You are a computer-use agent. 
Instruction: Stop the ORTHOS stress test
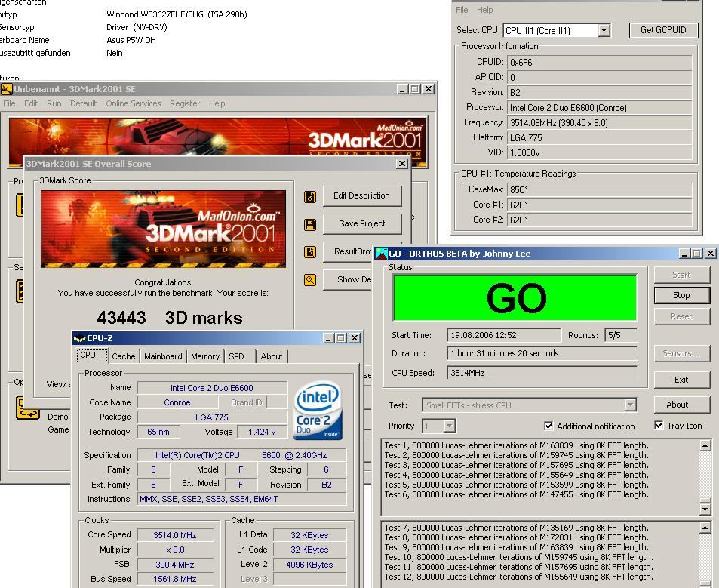(681, 295)
